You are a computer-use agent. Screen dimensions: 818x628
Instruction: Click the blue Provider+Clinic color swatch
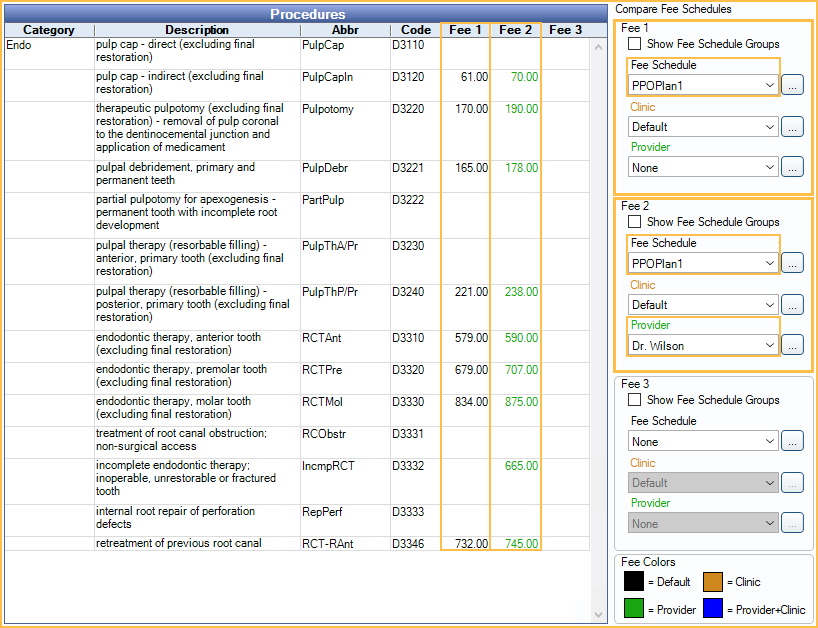[x=713, y=607]
